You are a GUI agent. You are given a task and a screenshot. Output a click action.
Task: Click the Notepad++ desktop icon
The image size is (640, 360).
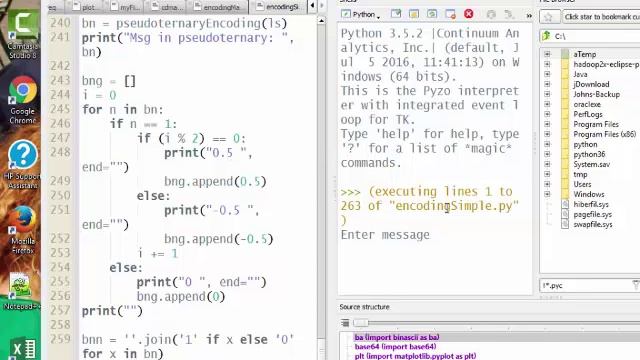[21, 291]
